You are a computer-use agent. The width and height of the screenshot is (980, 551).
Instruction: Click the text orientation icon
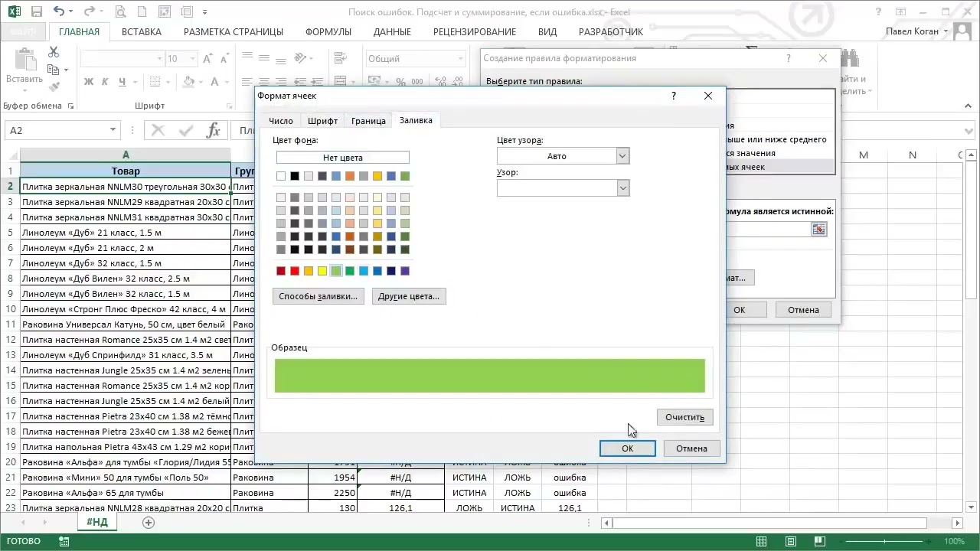[301, 58]
